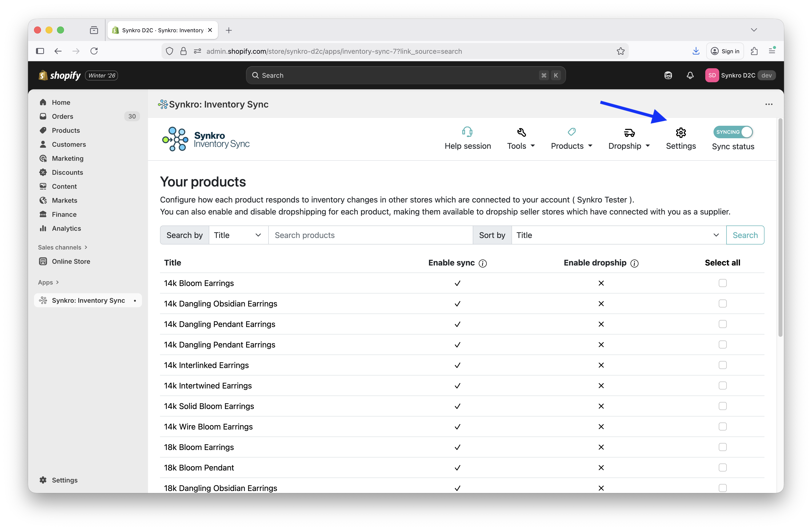
Task: Open the Products dropdown in app header
Action: [x=571, y=146]
